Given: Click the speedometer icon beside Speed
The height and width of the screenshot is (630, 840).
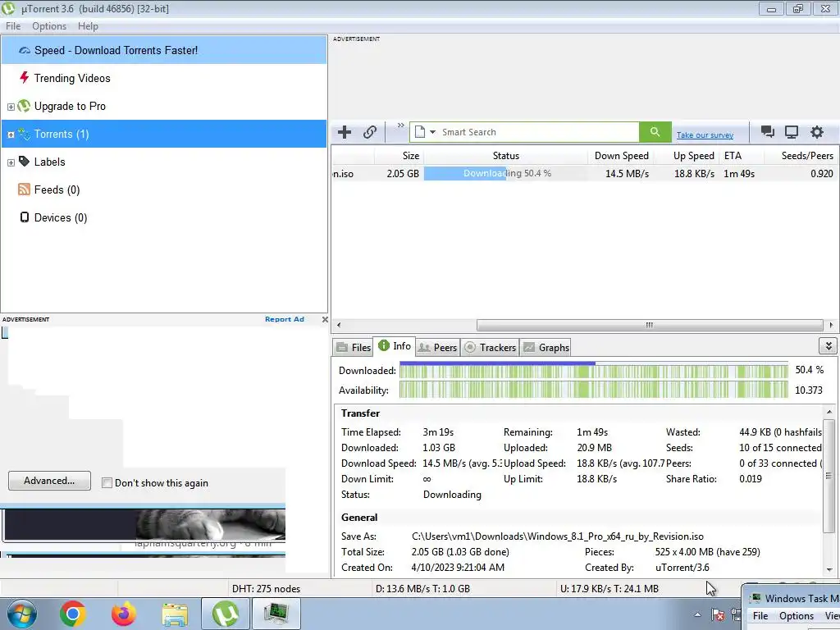Looking at the screenshot, I should point(24,50).
